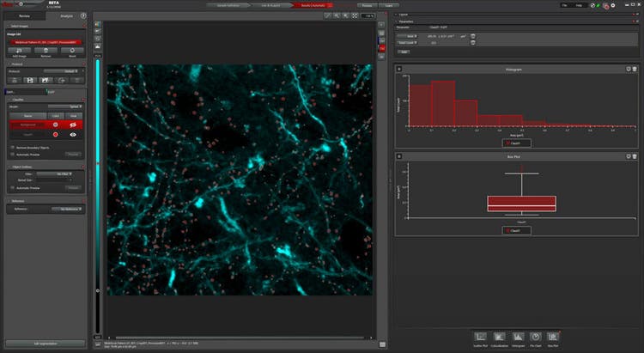Delete the Histogram chart
Viewport: 644px width, 353px height.
click(635, 69)
